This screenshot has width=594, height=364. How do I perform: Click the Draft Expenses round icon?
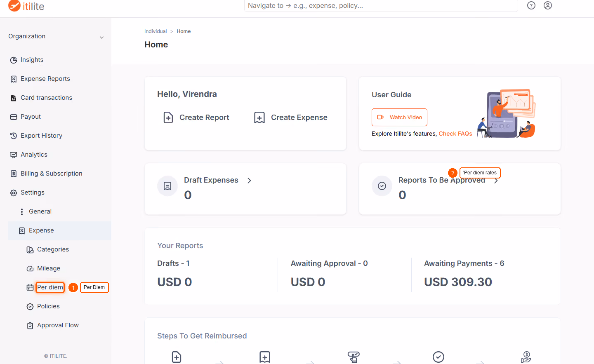[x=167, y=186]
